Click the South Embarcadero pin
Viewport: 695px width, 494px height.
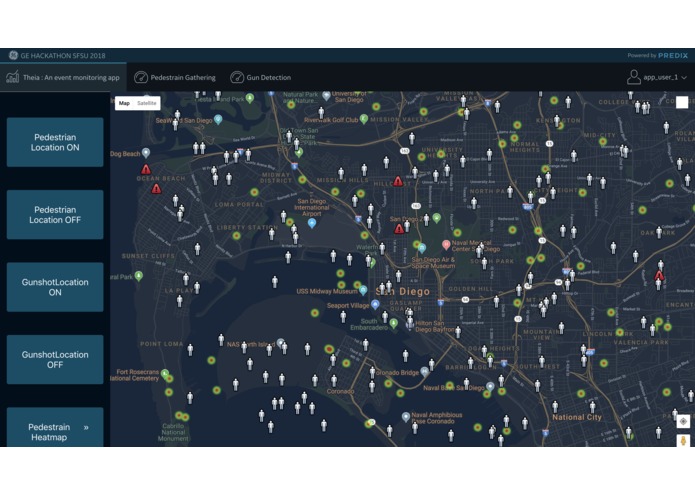click(394, 323)
